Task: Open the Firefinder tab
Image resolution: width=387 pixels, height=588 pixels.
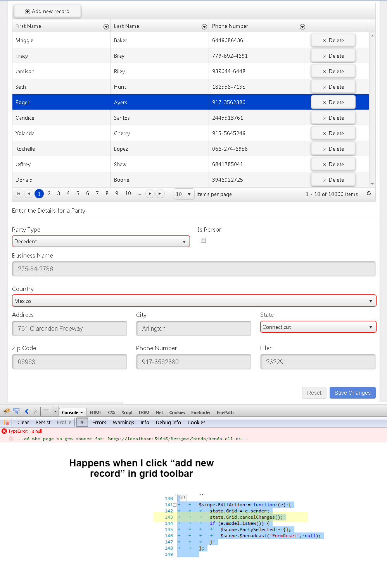Action: pos(201,413)
